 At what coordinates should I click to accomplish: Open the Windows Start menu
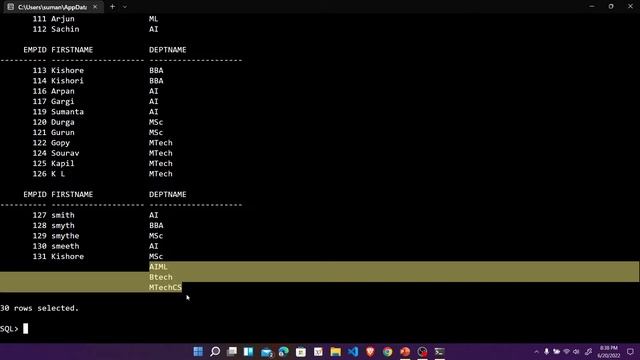(x=198, y=351)
